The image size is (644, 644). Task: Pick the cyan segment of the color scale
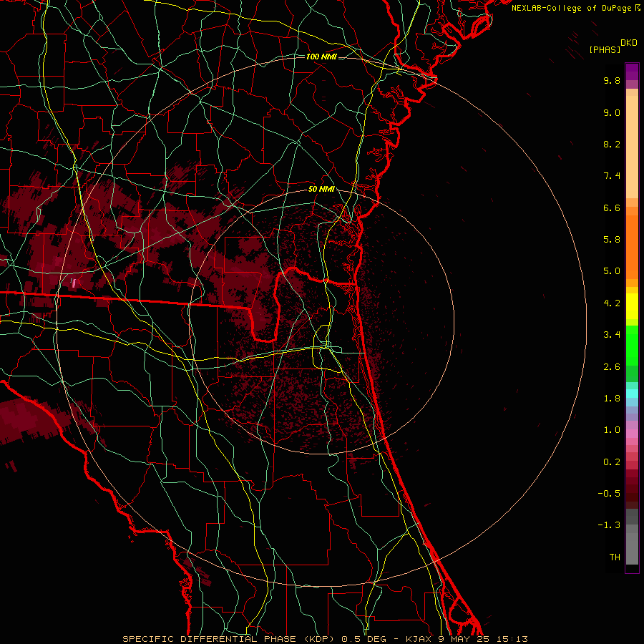click(632, 394)
